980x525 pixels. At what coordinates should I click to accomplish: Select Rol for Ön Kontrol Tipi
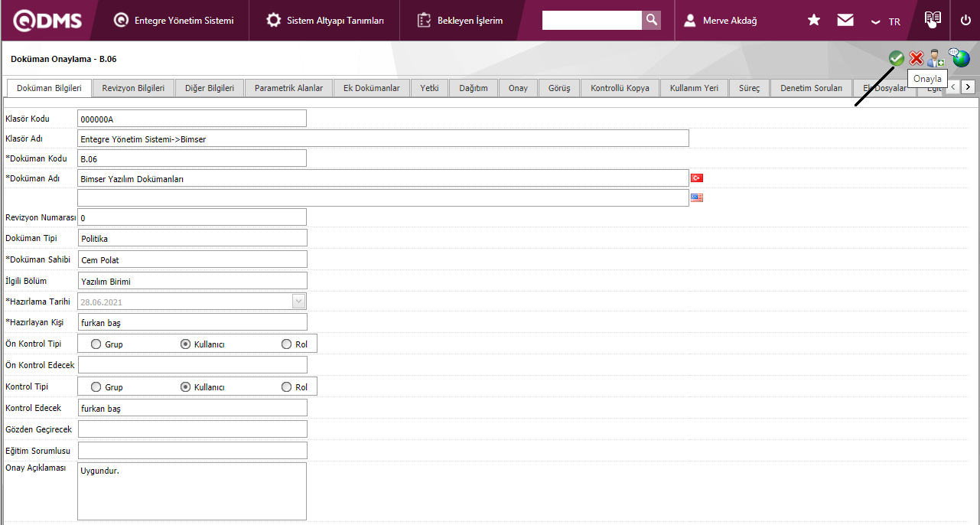click(287, 344)
